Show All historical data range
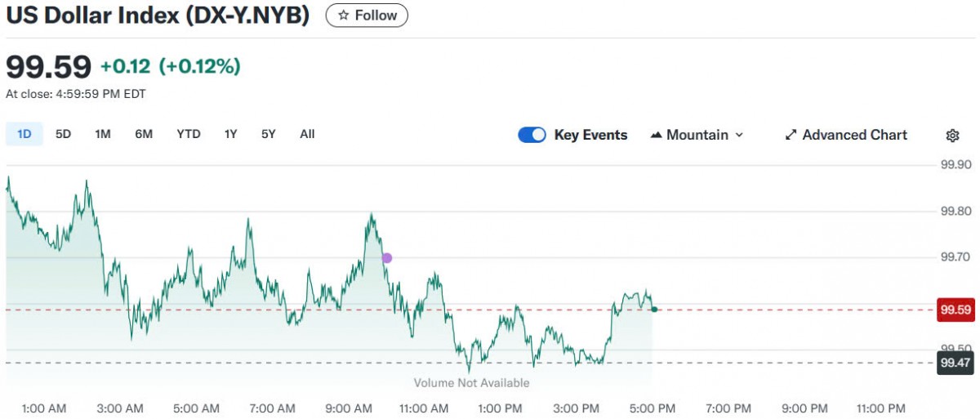980x419 pixels. (307, 134)
